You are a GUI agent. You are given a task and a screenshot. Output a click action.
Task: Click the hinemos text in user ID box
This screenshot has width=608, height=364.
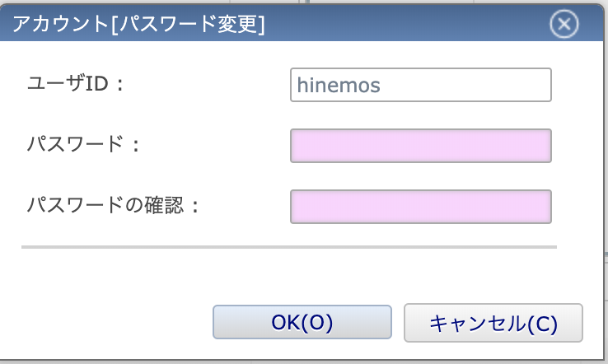coord(339,85)
